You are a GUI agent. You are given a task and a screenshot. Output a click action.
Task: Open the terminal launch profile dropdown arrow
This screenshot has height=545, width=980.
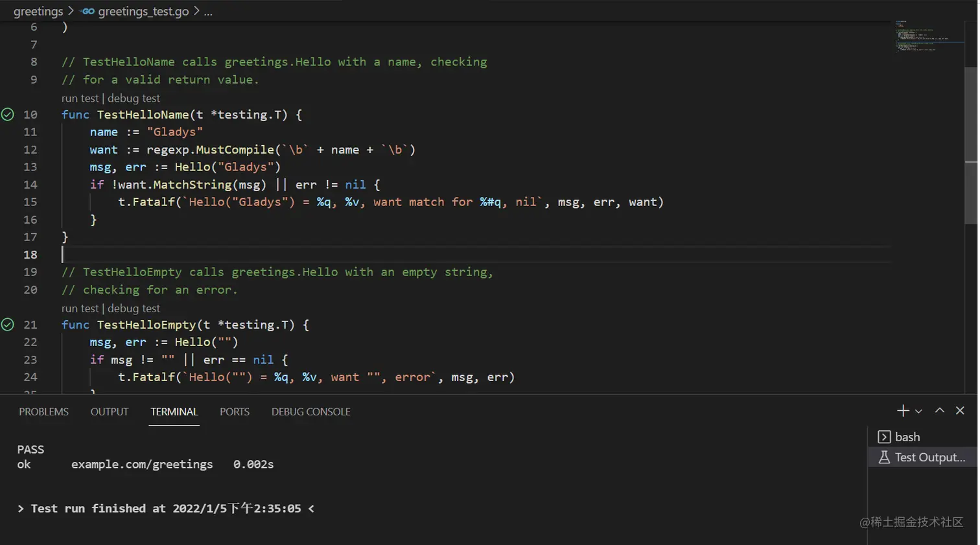click(x=918, y=412)
